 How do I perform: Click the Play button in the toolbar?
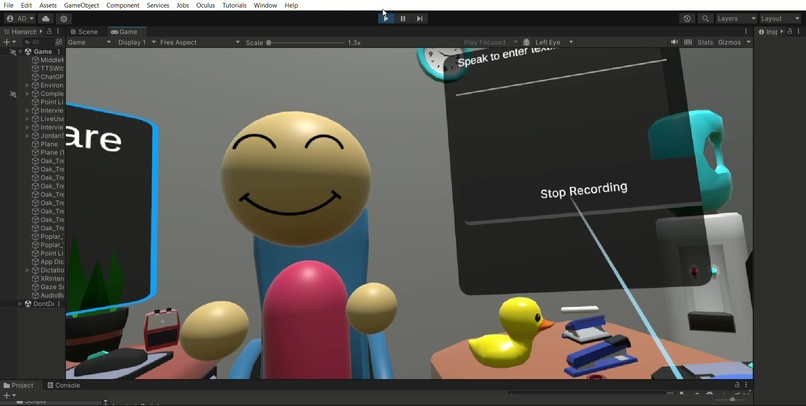coord(386,19)
